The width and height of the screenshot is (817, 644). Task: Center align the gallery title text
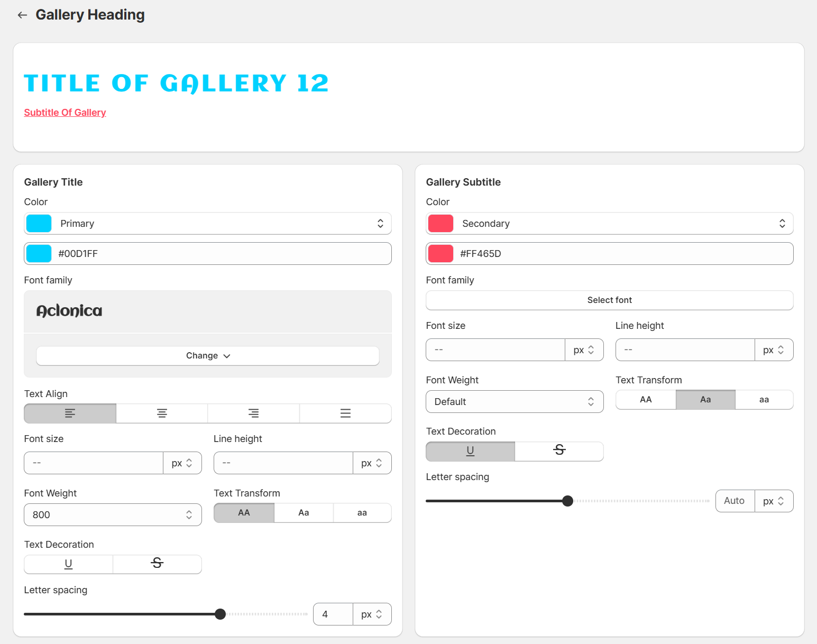[x=162, y=413]
